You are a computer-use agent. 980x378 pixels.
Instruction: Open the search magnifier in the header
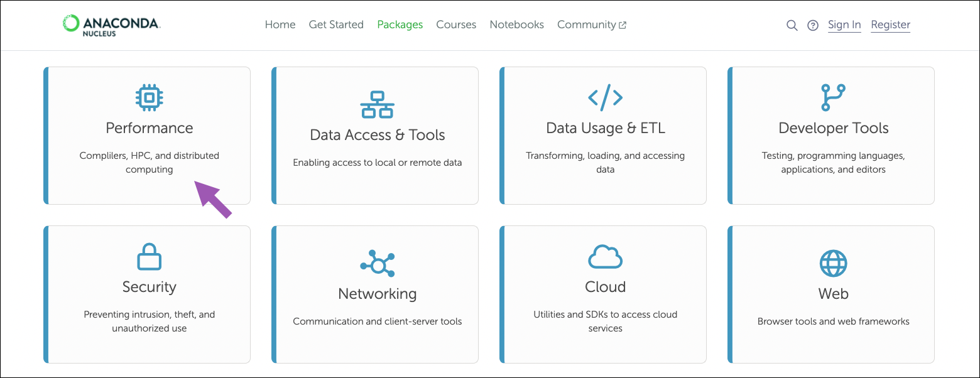[x=792, y=25]
